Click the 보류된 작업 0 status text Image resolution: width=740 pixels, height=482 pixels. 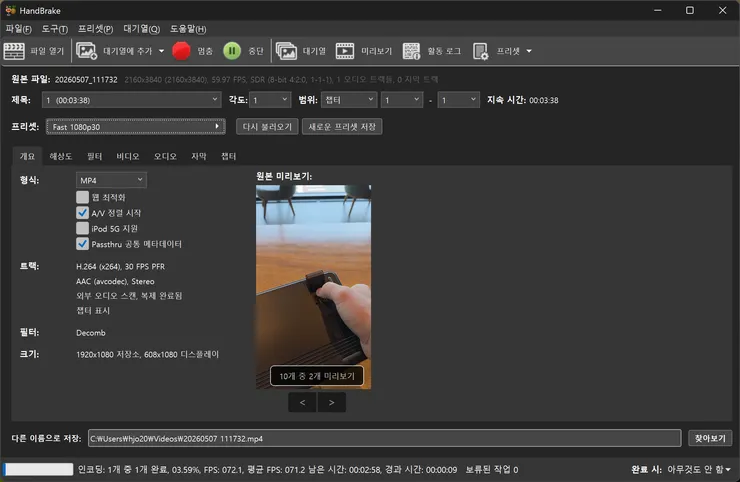click(x=492, y=469)
